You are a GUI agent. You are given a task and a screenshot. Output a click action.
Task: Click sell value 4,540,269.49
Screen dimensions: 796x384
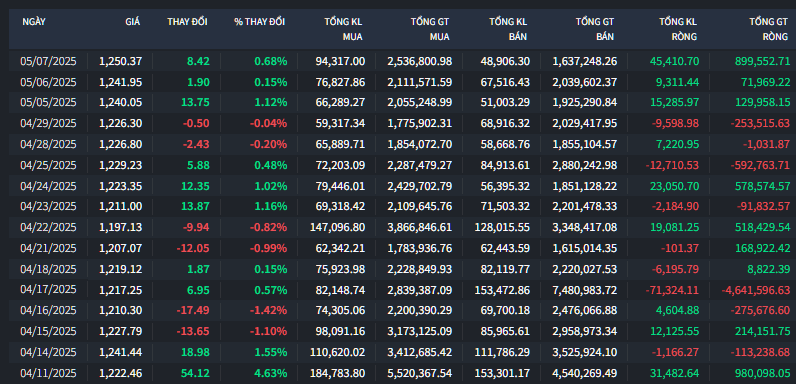(x=585, y=373)
